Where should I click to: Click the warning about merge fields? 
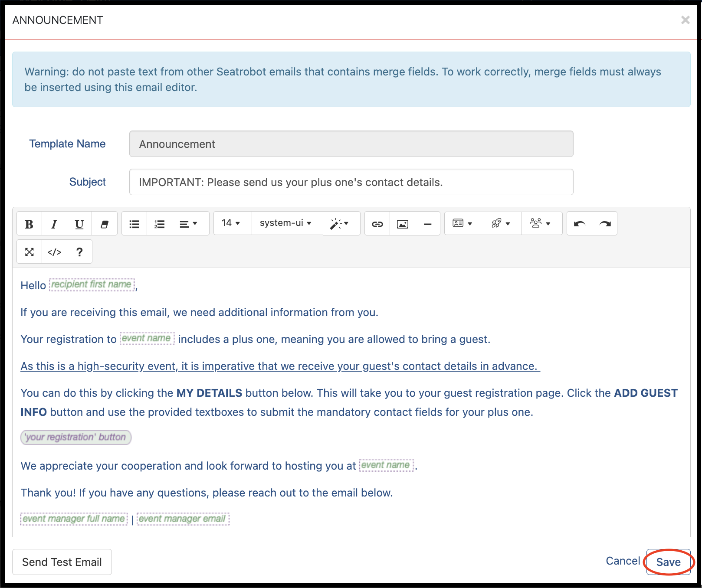[351, 79]
